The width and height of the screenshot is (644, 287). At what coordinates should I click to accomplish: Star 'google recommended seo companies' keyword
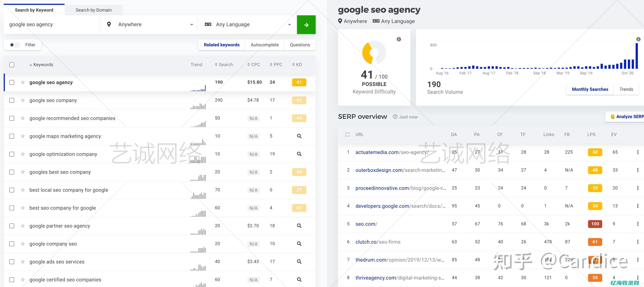tap(23, 118)
